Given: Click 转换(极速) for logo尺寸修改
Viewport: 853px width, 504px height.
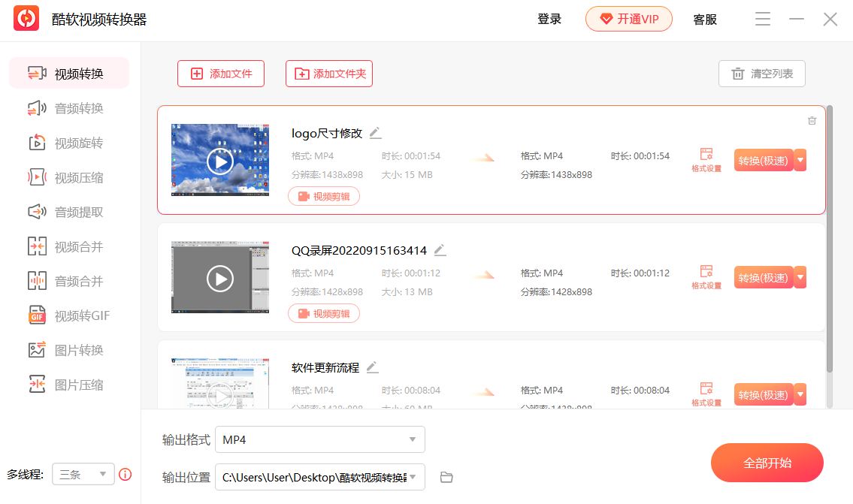Looking at the screenshot, I should (764, 161).
